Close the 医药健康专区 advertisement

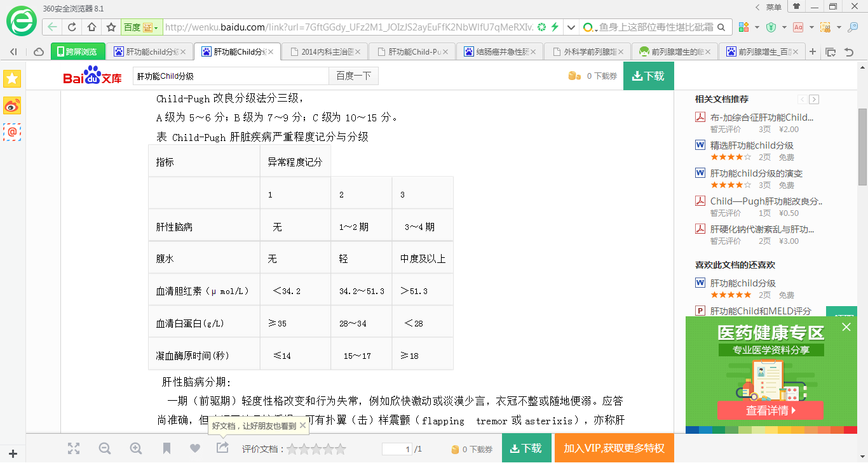click(x=846, y=326)
